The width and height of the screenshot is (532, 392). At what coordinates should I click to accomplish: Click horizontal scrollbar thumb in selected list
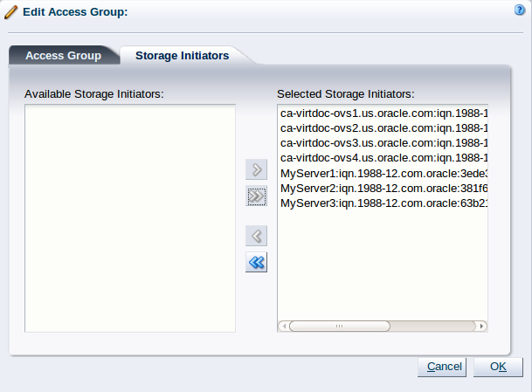click(x=339, y=327)
